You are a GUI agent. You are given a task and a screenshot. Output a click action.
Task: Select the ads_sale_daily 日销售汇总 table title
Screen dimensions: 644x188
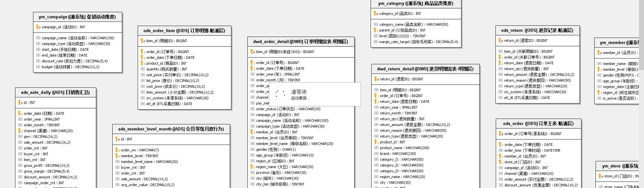coord(56,93)
